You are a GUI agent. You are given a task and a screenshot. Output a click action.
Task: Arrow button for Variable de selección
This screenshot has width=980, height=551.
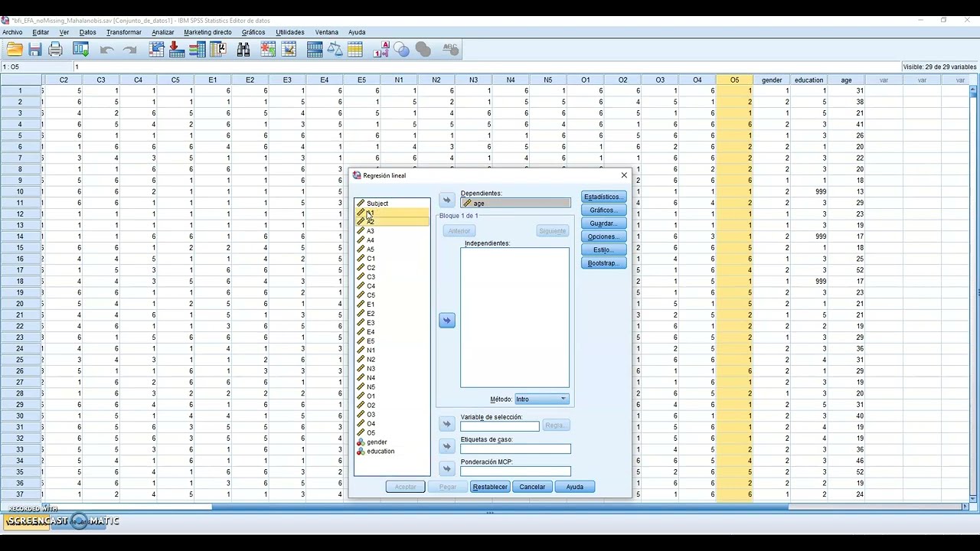(x=447, y=424)
